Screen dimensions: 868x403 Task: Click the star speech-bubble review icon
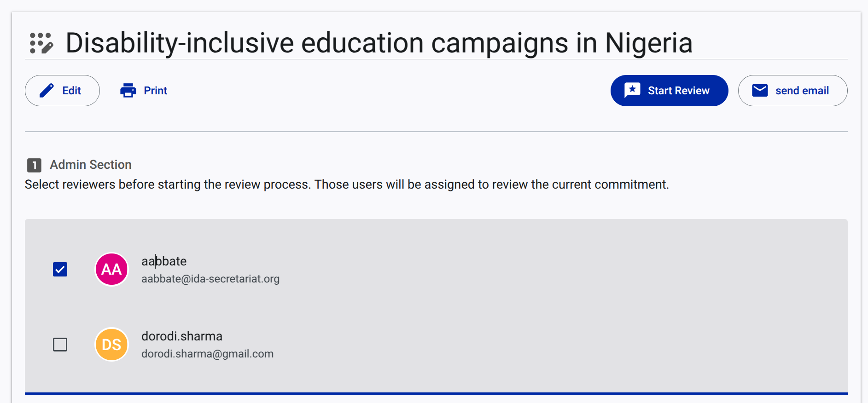pyautogui.click(x=632, y=90)
